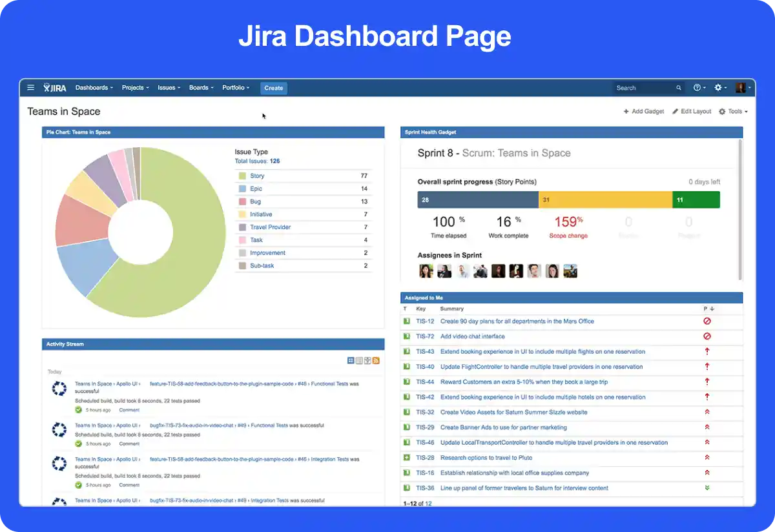Click the Sprint Health Gadget scrollbar
The height and width of the screenshot is (532, 775).
pyautogui.click(x=740, y=209)
